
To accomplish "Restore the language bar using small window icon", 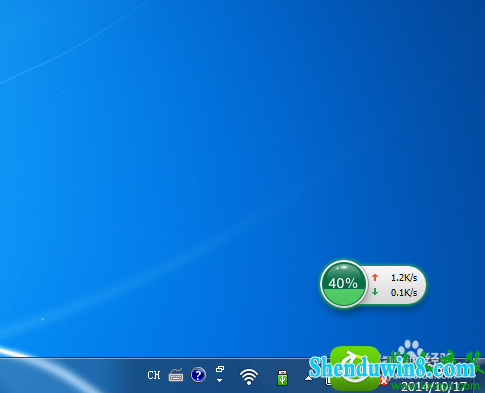I will pos(220,369).
